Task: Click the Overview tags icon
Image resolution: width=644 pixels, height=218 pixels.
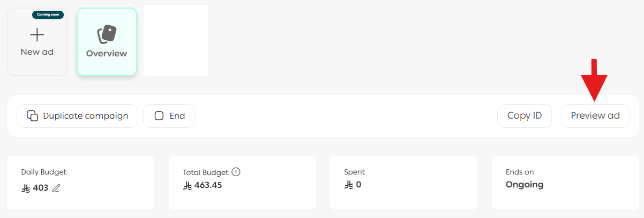Action: pyautogui.click(x=107, y=34)
